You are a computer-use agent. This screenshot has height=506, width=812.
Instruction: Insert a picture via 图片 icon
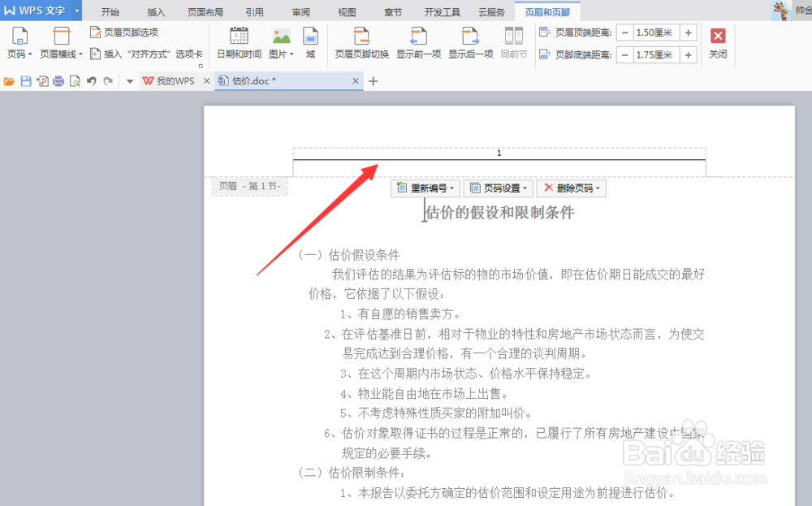(281, 37)
